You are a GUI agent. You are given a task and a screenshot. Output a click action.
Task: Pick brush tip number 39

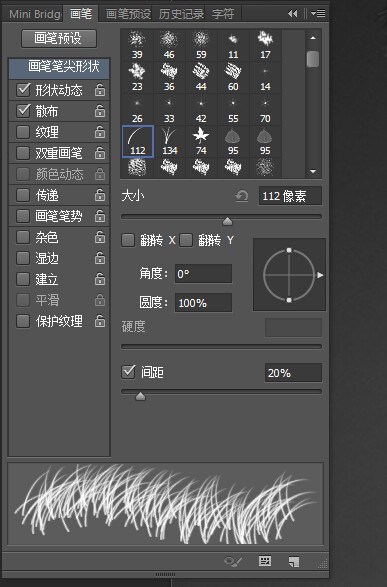137,45
